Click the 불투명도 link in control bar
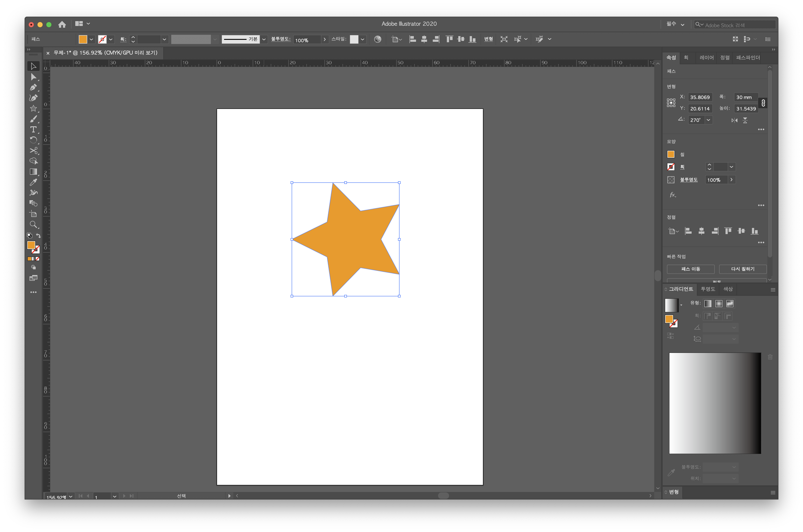This screenshot has width=803, height=532. 280,39
